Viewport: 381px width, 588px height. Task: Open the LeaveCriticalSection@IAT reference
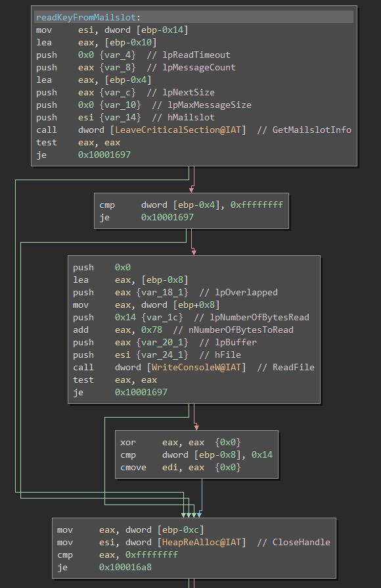click(x=177, y=130)
